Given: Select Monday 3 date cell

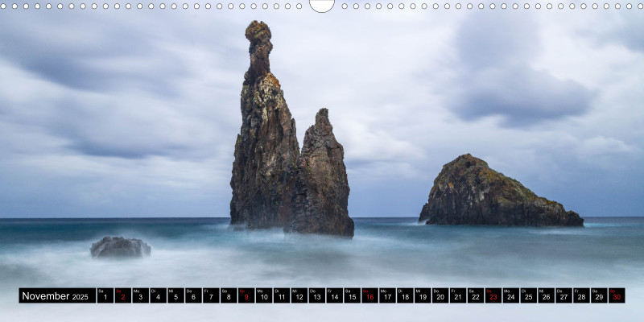Looking at the screenshot, I should tap(140, 295).
